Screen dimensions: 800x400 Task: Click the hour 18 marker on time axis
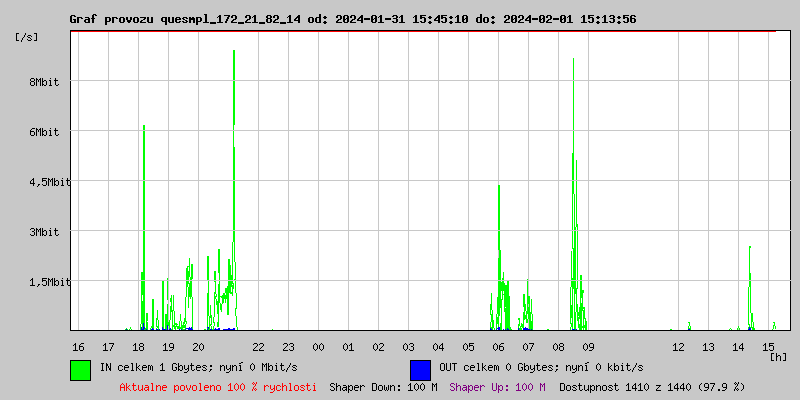coord(138,347)
